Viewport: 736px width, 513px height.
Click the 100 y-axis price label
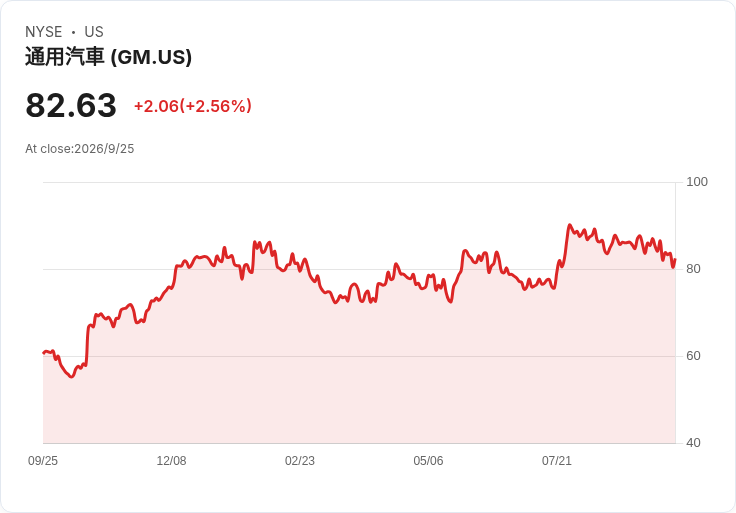coord(697,182)
